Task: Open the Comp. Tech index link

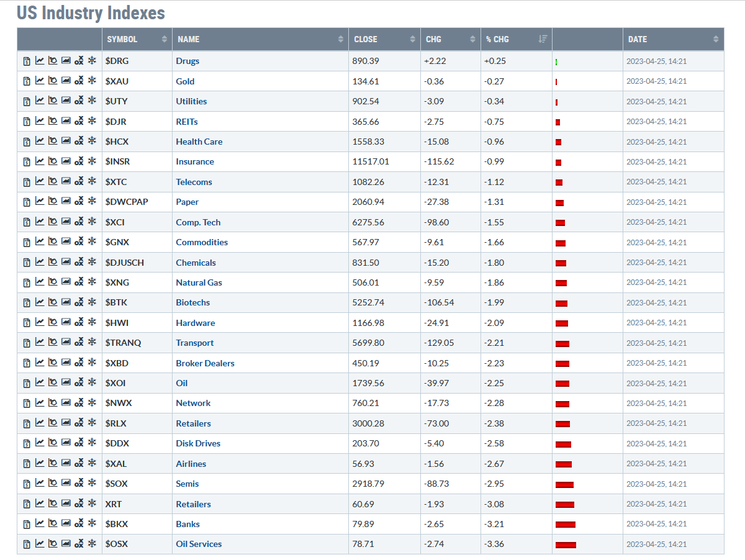Action: [x=198, y=222]
